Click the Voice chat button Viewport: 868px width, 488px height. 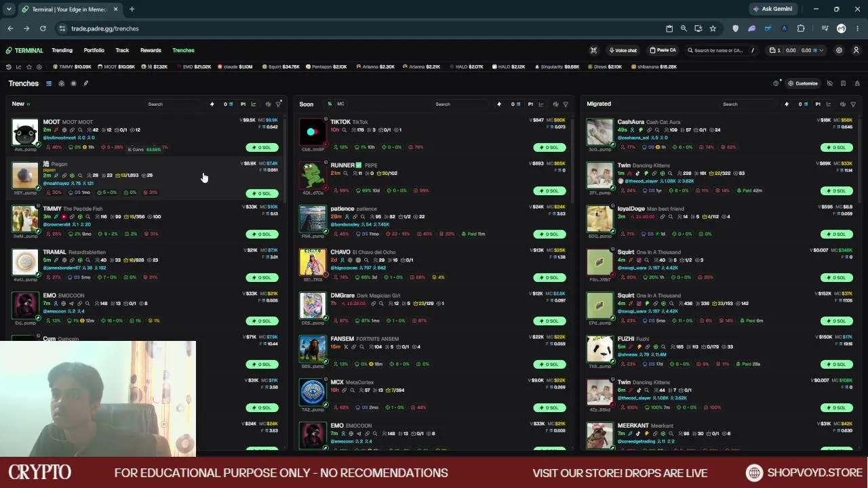[623, 50]
